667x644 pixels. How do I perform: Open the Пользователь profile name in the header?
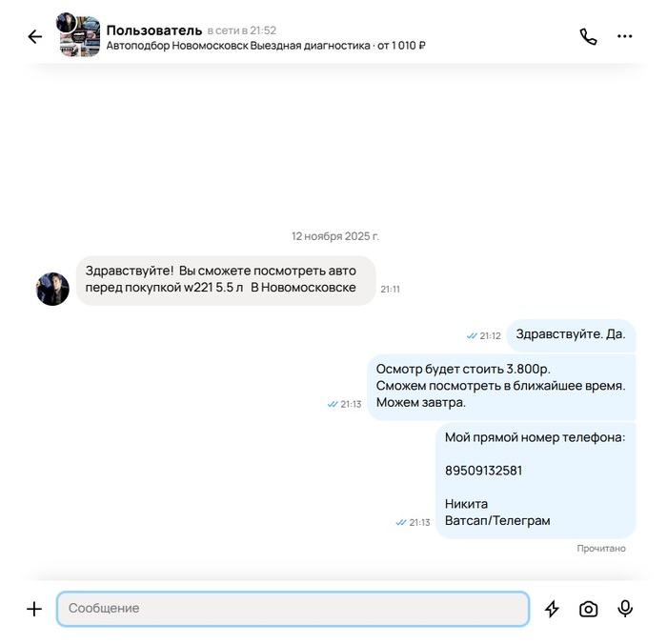coord(154,30)
